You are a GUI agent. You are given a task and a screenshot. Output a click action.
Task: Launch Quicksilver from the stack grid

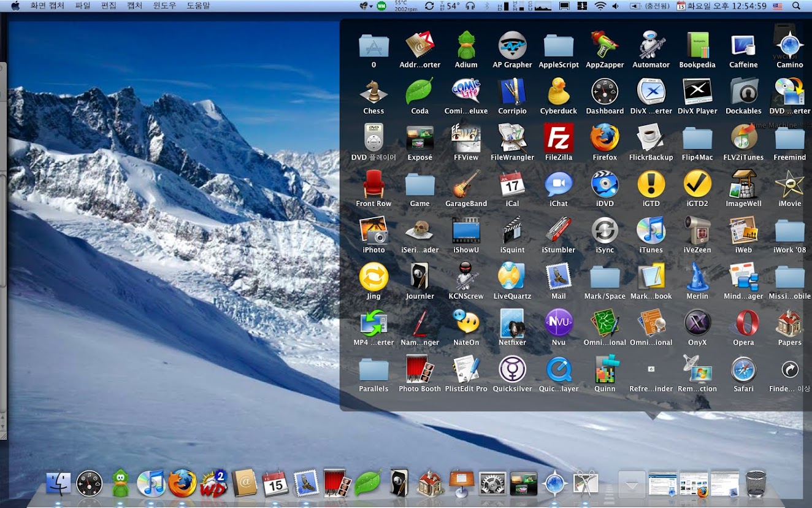pos(512,371)
